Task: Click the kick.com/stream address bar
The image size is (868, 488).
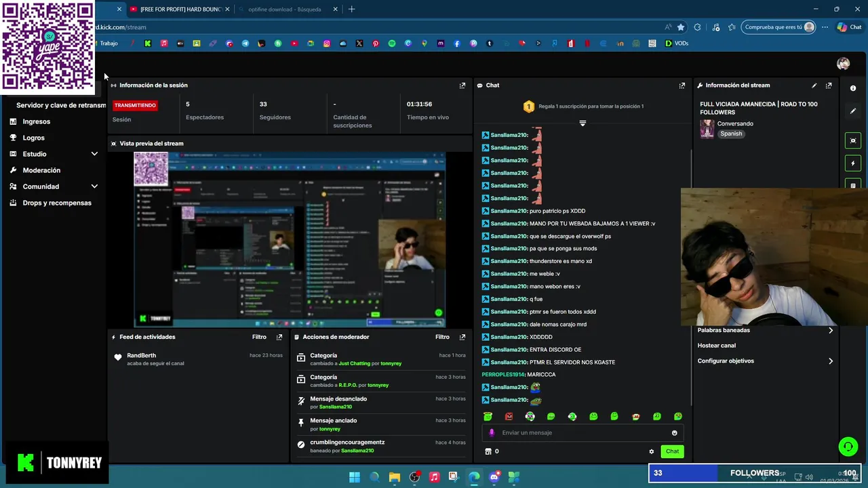Action: 380,27
